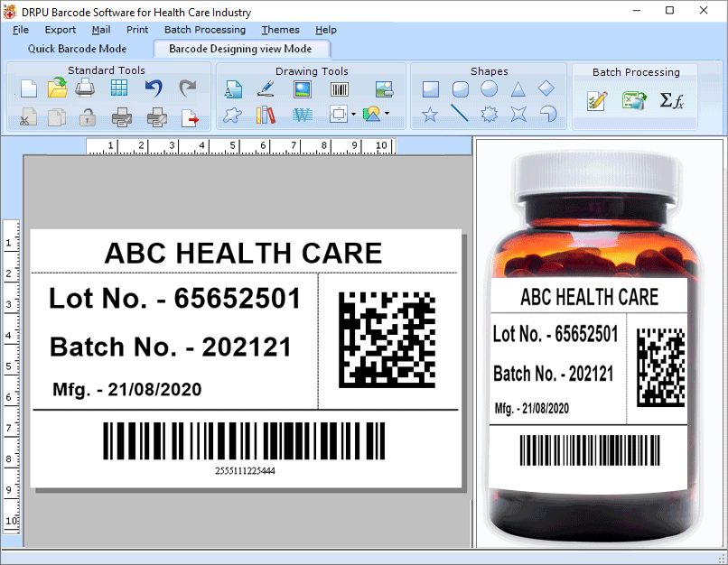Draw a five-point star shape
The width and height of the screenshot is (728, 565).
(x=430, y=114)
